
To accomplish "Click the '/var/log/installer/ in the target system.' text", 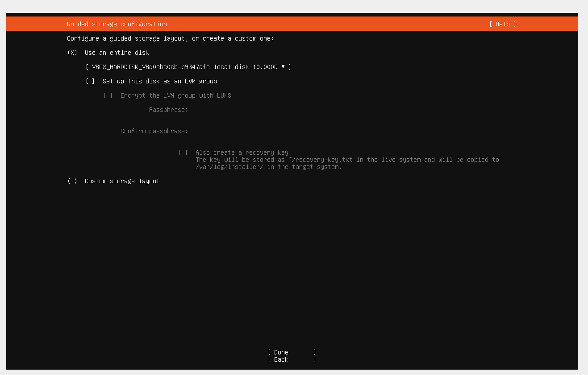I will [x=268, y=167].
